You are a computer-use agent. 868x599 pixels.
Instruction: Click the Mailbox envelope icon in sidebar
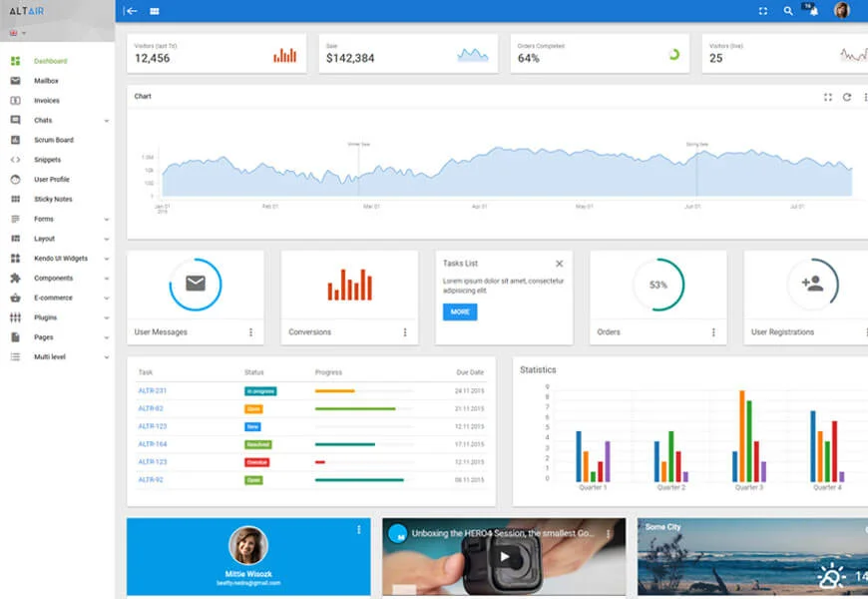pos(16,81)
